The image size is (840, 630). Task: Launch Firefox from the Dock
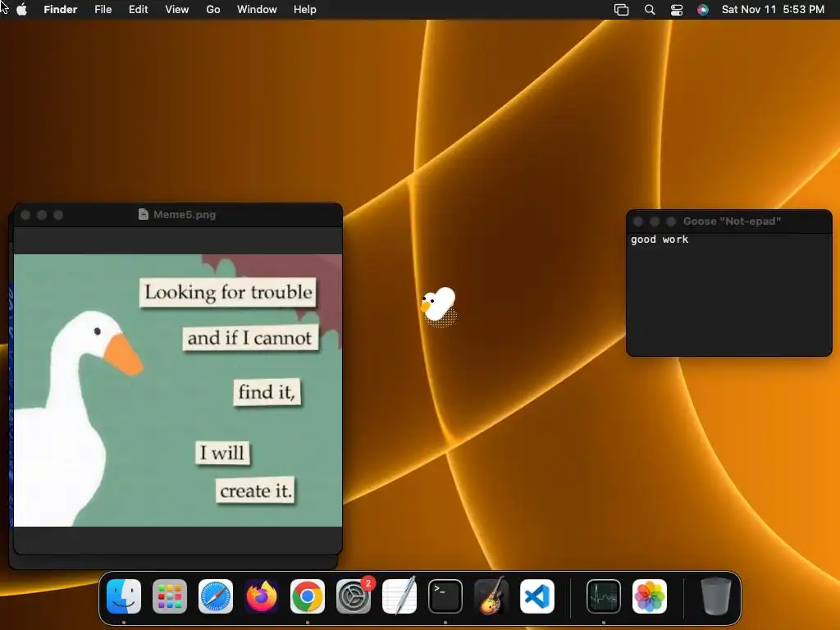262,596
